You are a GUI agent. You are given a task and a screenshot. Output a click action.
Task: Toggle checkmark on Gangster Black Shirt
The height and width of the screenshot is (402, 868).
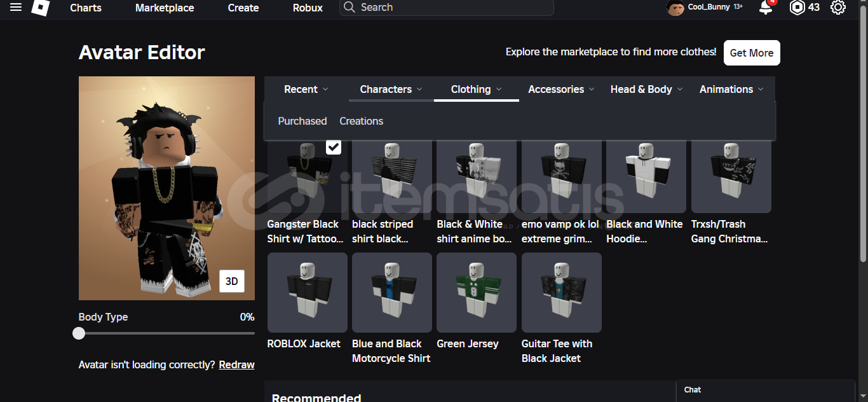(x=334, y=147)
